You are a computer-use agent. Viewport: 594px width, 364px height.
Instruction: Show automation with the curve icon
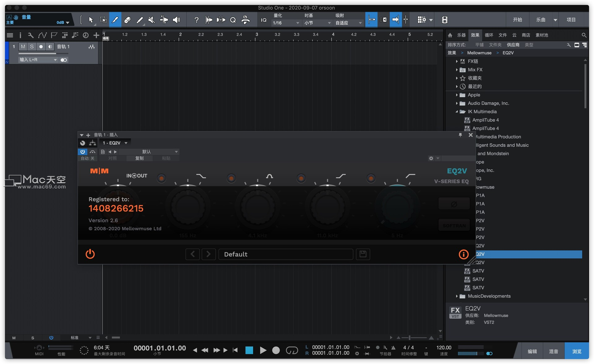[42, 35]
